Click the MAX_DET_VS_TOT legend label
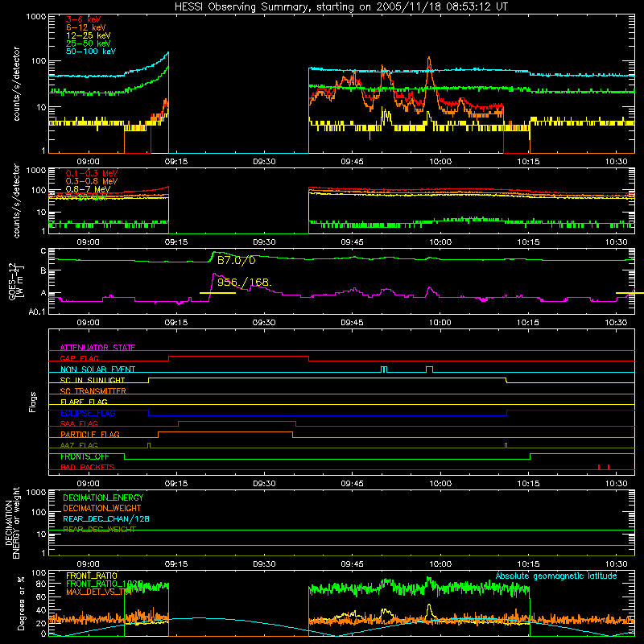The height and width of the screenshot is (644, 644). [100, 592]
